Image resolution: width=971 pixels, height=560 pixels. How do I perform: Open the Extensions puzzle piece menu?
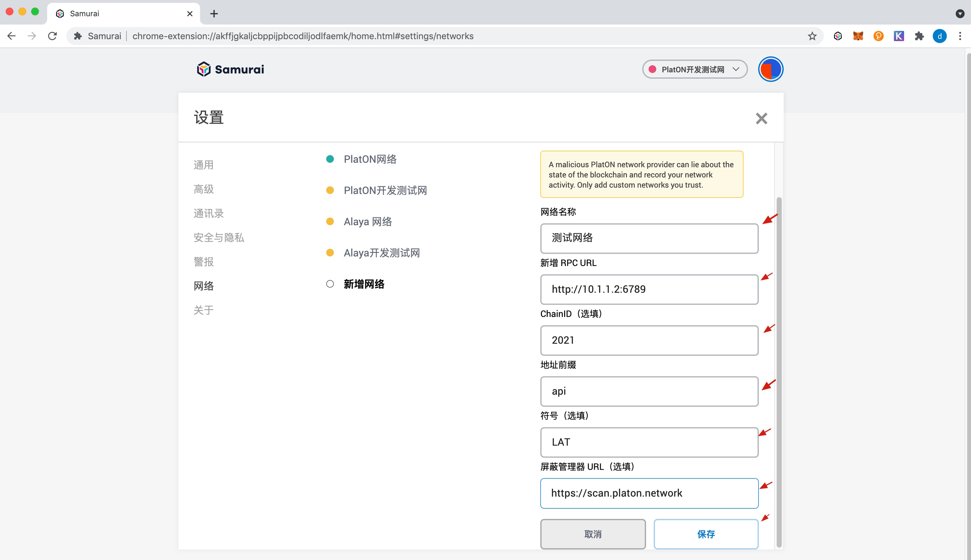click(919, 36)
